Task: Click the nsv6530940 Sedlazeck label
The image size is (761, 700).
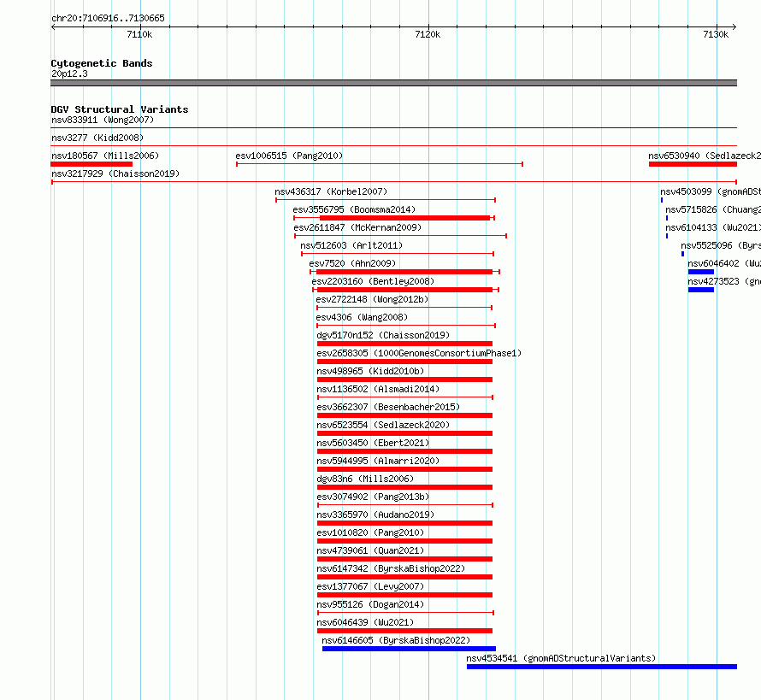Action: 705,156
